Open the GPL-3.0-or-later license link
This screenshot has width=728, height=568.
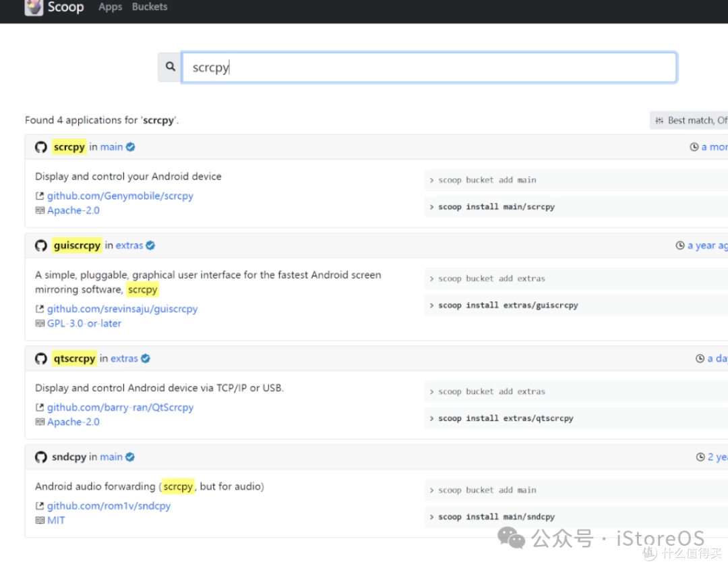84,323
